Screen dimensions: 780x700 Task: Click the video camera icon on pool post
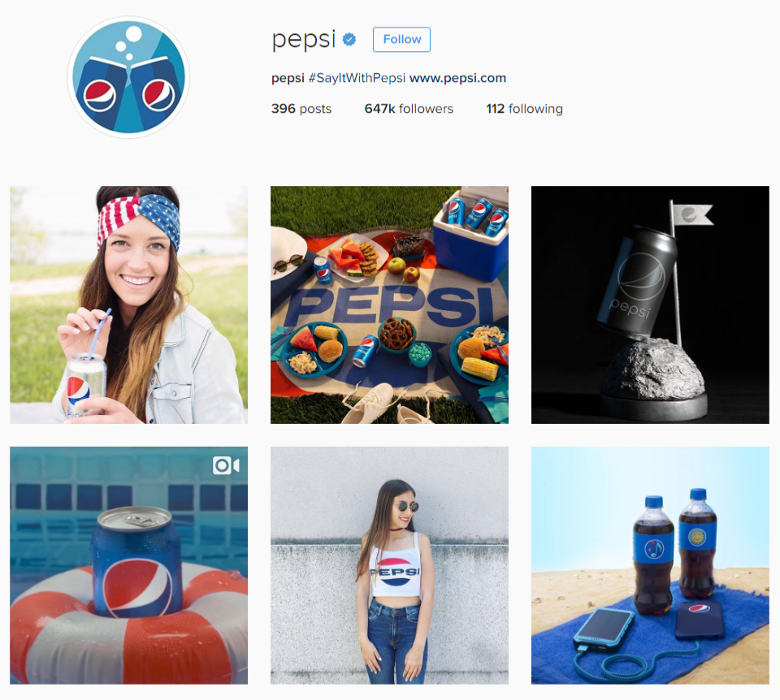pyautogui.click(x=226, y=465)
